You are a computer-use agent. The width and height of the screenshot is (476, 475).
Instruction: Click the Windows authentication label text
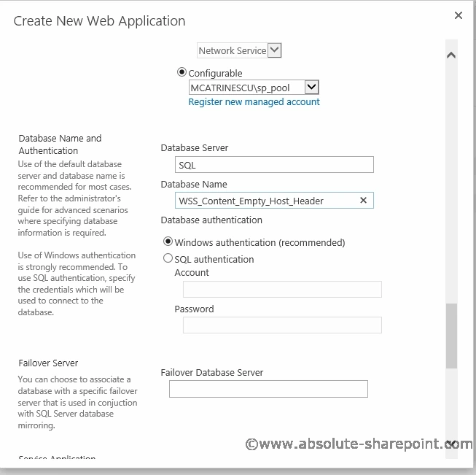260,242
